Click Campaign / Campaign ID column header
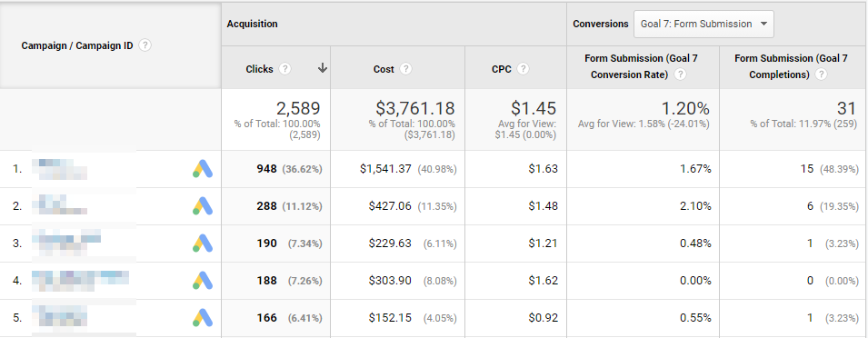This screenshot has width=868, height=338. tap(77, 46)
